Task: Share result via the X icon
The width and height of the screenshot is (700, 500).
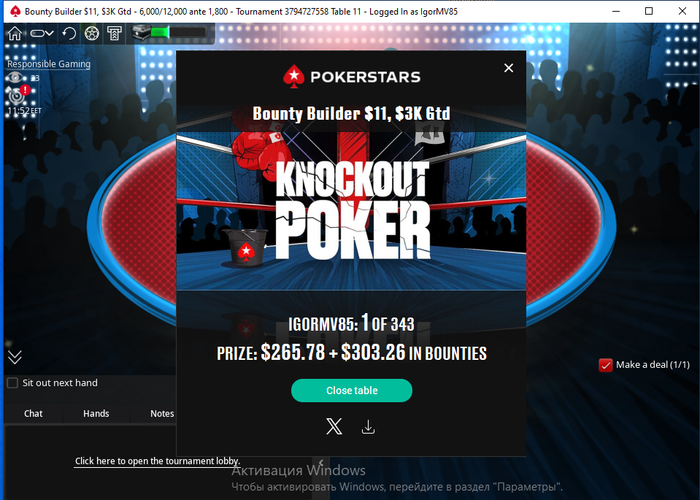Action: tap(334, 427)
